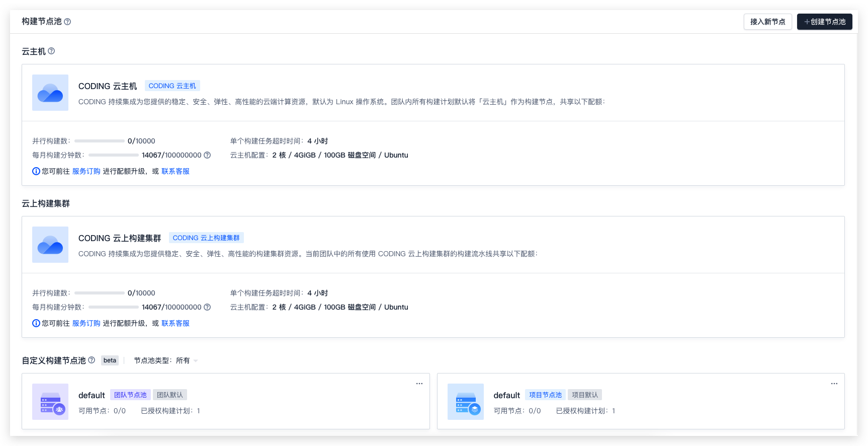
Task: Click the project node pool server icon
Action: tap(466, 402)
